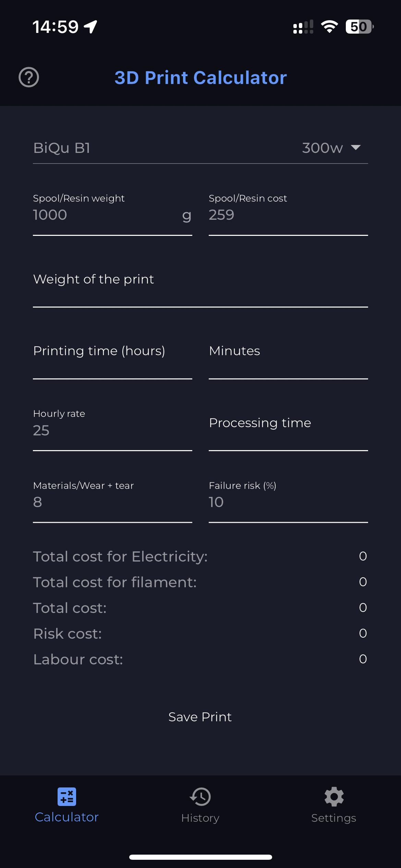The image size is (401, 868).
Task: Switch to the Settings tab label
Action: [x=334, y=818]
